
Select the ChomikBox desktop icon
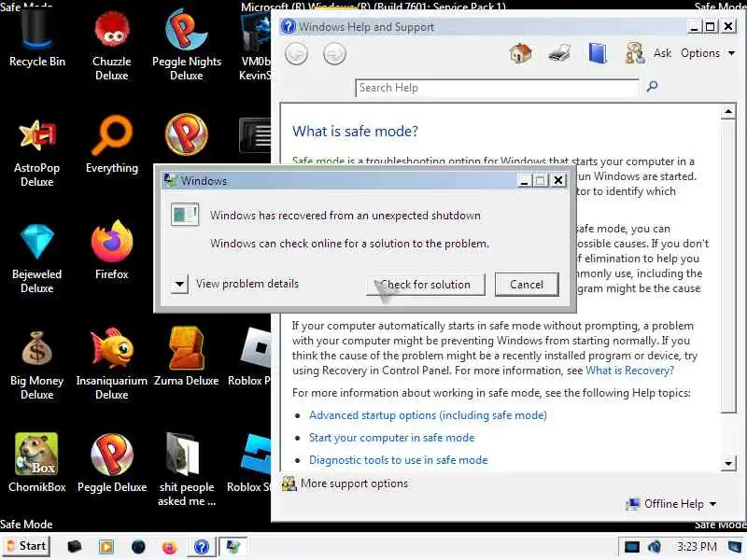click(x=36, y=463)
